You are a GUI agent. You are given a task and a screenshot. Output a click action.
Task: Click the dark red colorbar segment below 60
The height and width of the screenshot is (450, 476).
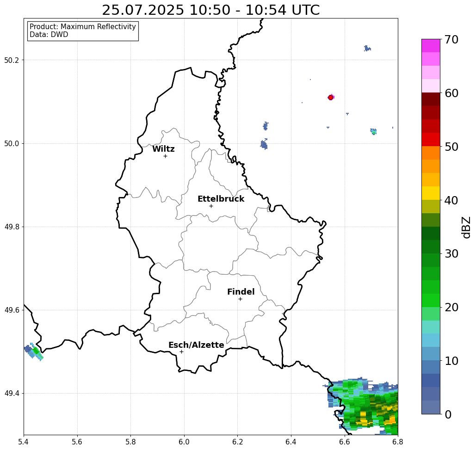coord(431,99)
